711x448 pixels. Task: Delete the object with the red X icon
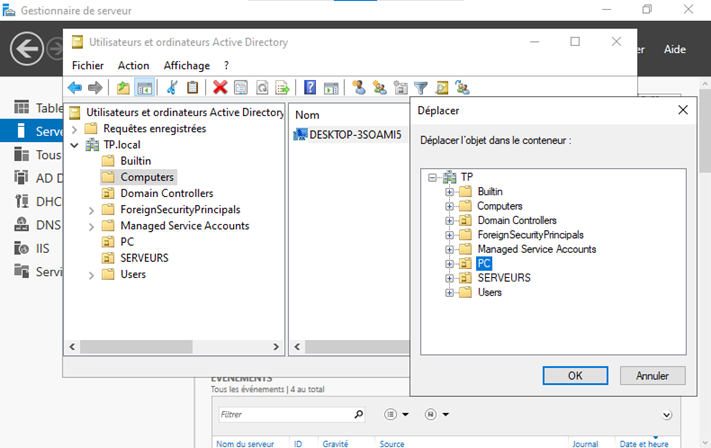coord(220,87)
